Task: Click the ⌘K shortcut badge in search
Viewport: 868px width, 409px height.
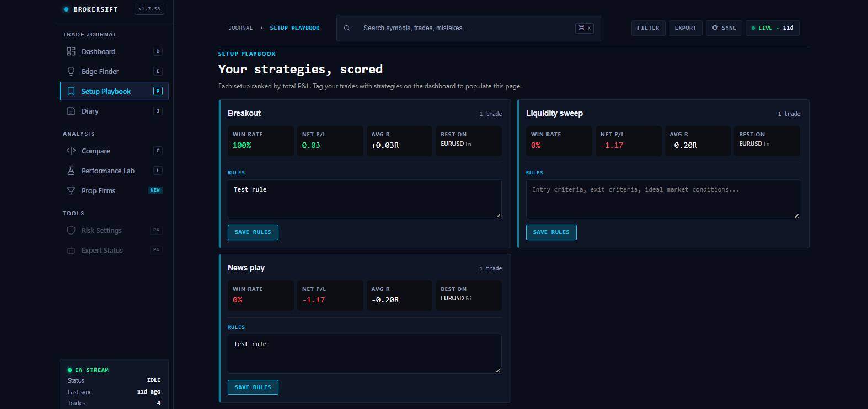Action: [585, 28]
